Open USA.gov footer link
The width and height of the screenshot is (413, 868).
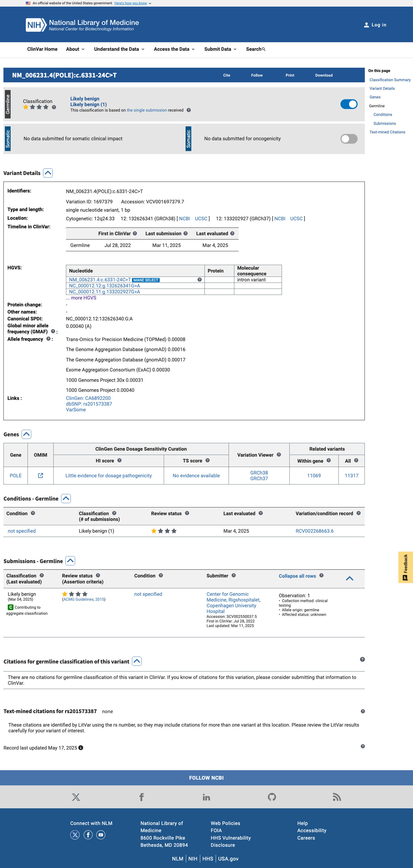(x=228, y=859)
